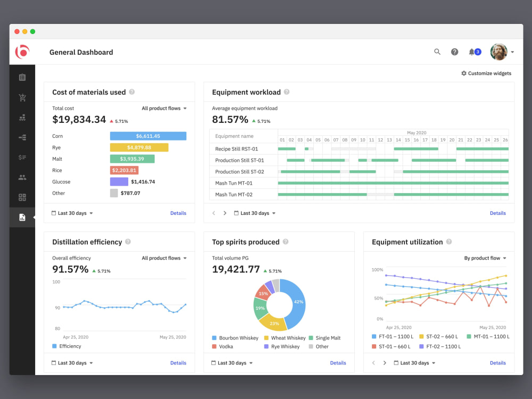Image resolution: width=532 pixels, height=399 pixels.
Task: Click the Corn cost bar $6,611.45
Action: coord(148,136)
